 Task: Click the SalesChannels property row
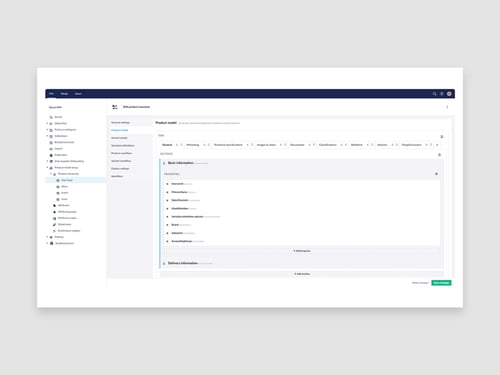302,200
